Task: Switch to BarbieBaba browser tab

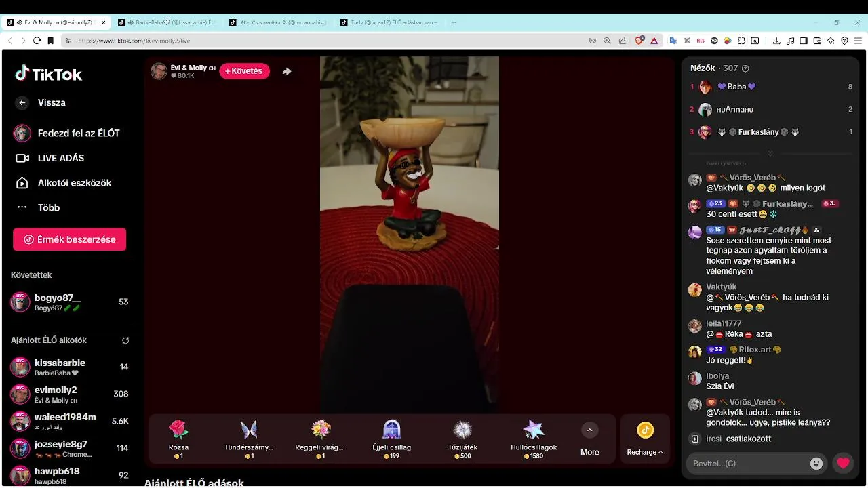Action: (166, 22)
